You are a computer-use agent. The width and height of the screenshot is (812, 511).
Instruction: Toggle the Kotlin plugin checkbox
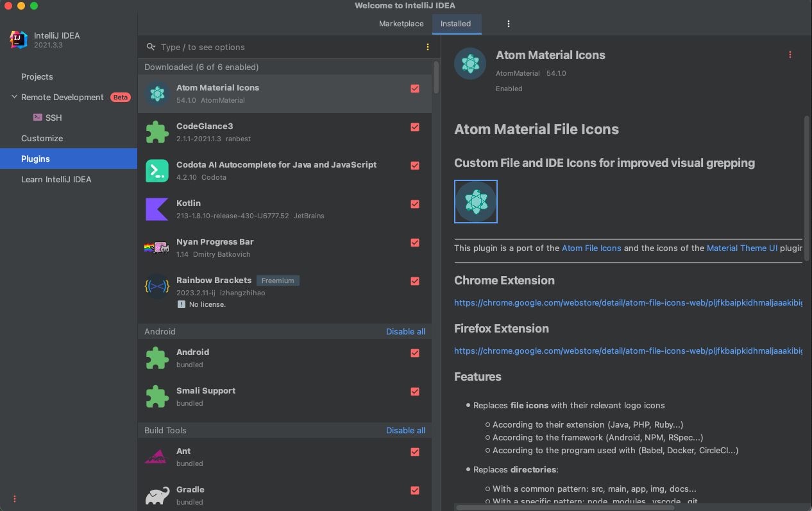pos(415,204)
